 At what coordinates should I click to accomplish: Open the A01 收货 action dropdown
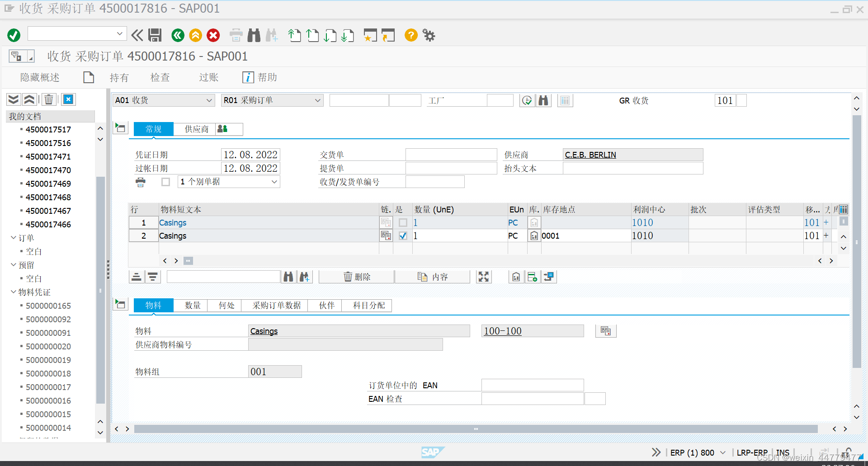pyautogui.click(x=209, y=100)
